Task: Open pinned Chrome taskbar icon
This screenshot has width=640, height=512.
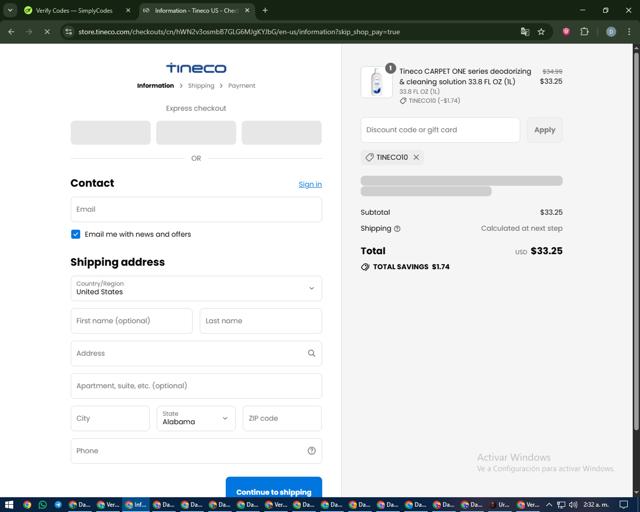Action: (27, 505)
